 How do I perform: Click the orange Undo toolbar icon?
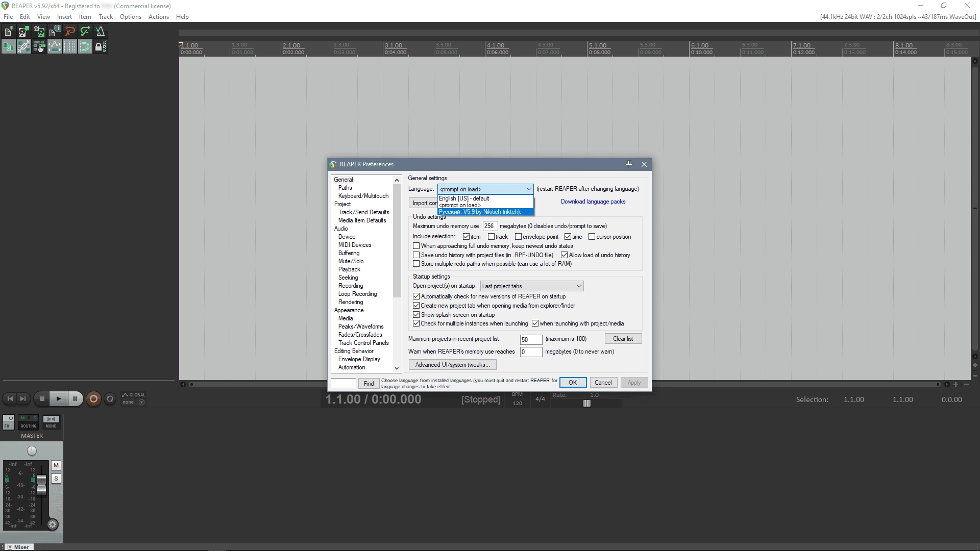70,32
